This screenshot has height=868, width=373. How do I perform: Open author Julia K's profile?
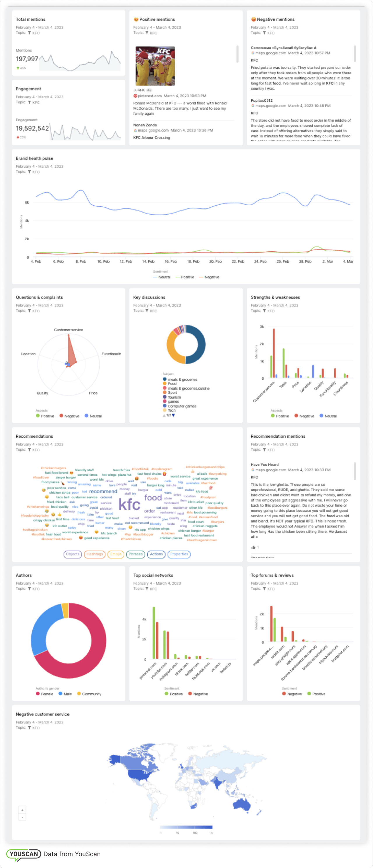139,90
